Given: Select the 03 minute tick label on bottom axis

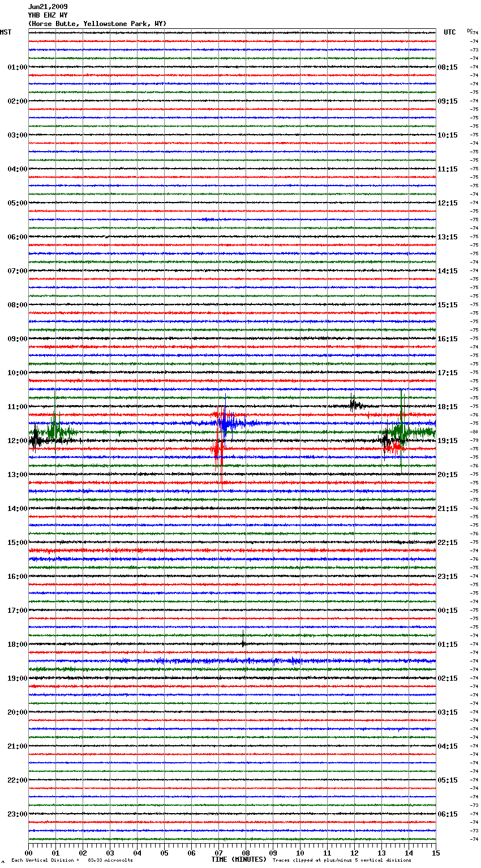Looking at the screenshot, I should point(110,853).
